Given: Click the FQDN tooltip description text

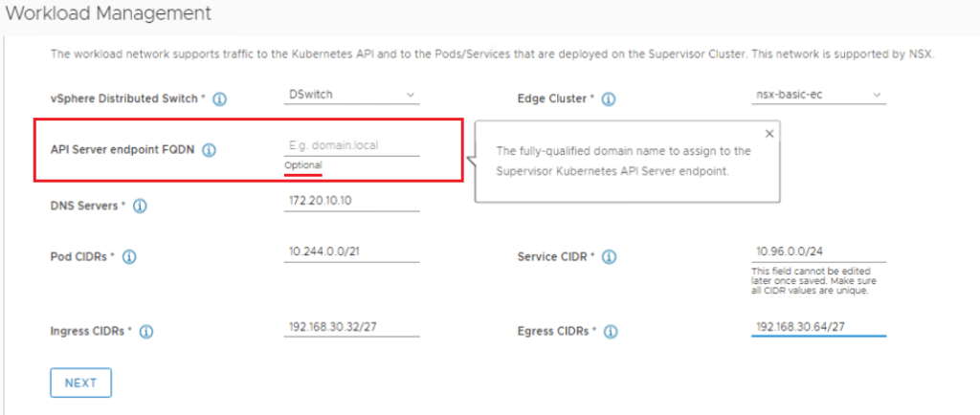Looking at the screenshot, I should click(x=623, y=161).
